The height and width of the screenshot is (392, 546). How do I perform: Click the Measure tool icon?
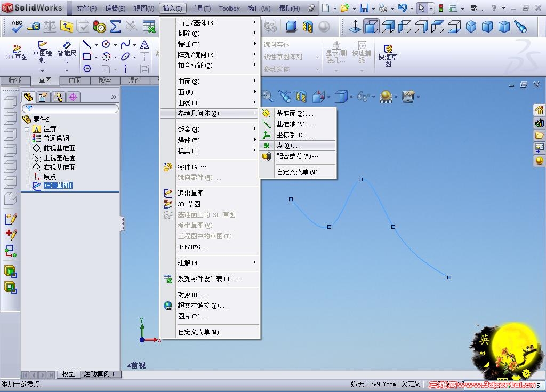click(34, 27)
